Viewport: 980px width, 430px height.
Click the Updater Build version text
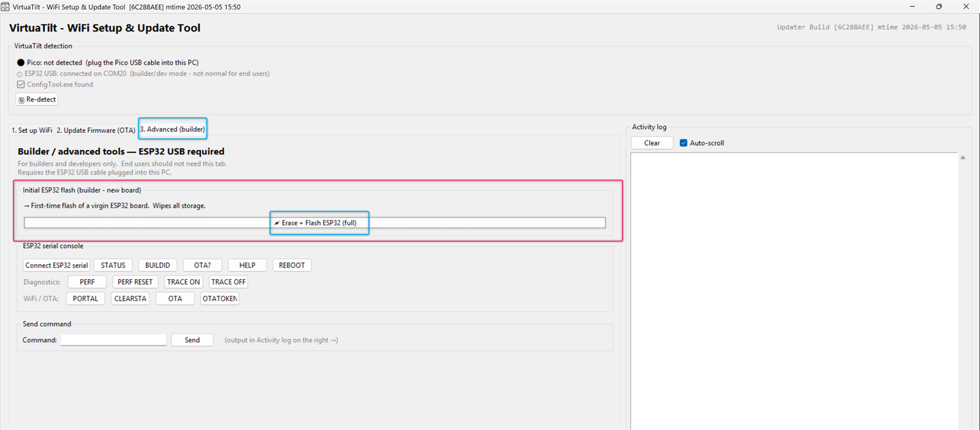click(872, 28)
